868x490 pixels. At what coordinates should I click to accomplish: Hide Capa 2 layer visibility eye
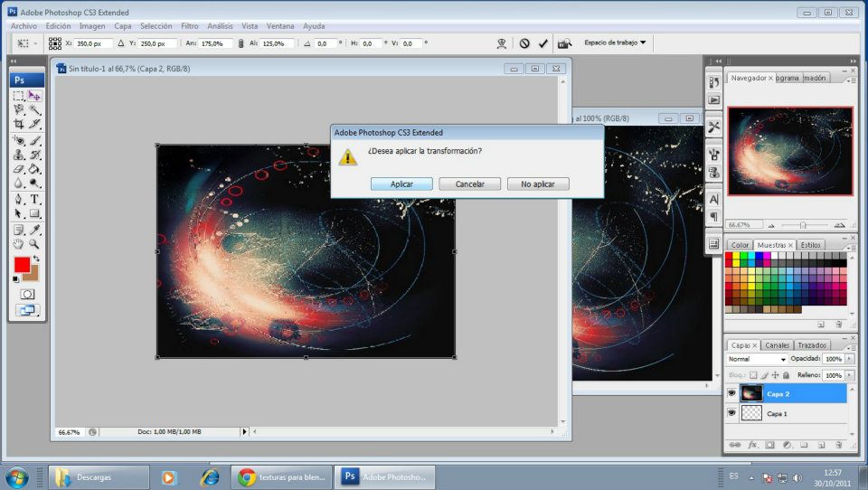[x=731, y=393]
